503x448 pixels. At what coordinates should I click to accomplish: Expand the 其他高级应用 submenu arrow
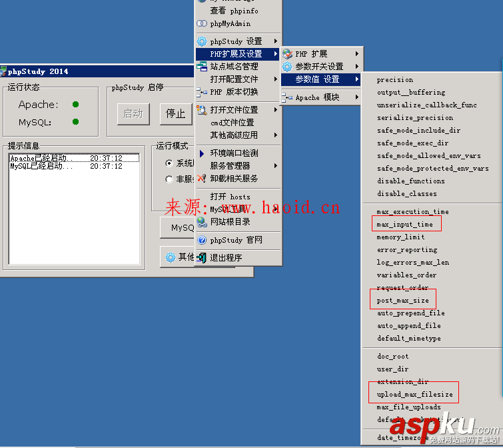pyautogui.click(x=276, y=135)
